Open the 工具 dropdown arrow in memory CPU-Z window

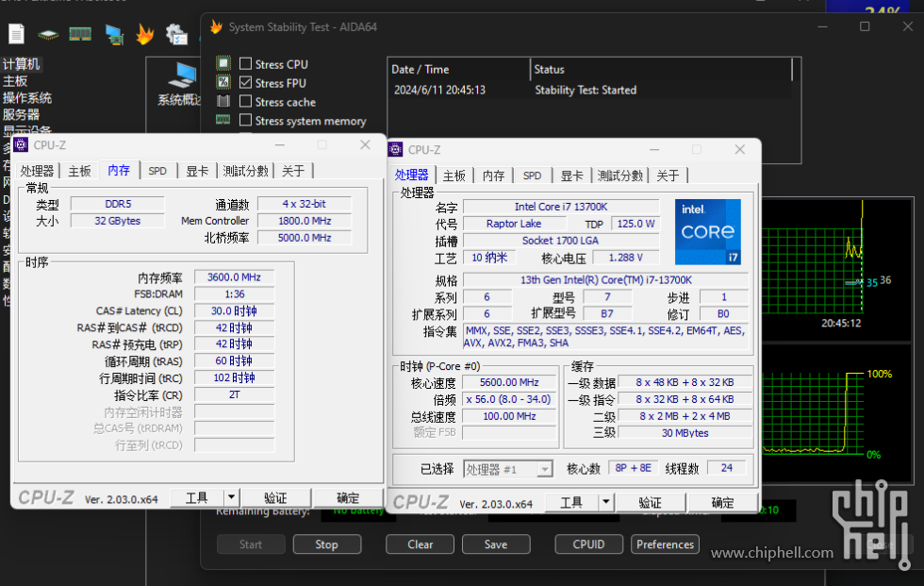tap(232, 497)
